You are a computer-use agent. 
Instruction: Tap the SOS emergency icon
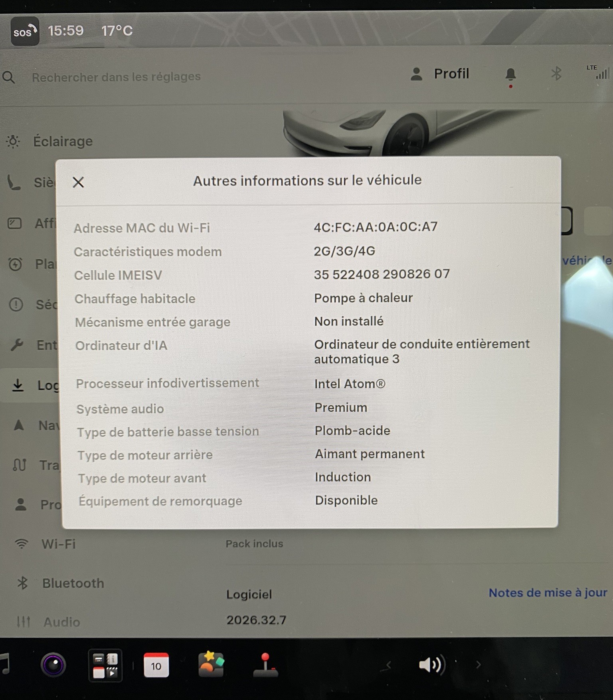[x=25, y=31]
